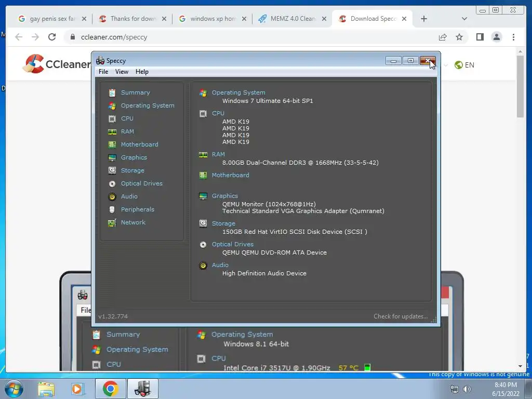The image size is (532, 399).
Task: Click the Peripherals mouse icon in sidebar
Action: click(x=112, y=210)
